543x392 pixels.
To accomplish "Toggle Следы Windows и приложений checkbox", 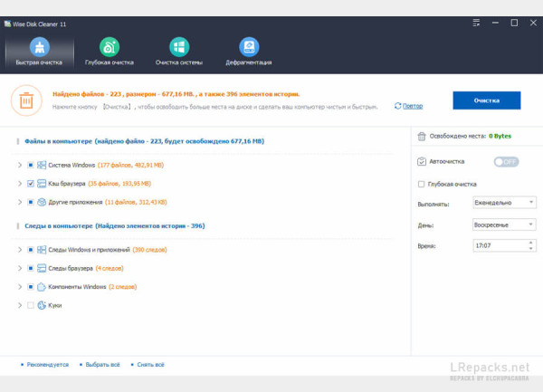I will click(31, 250).
